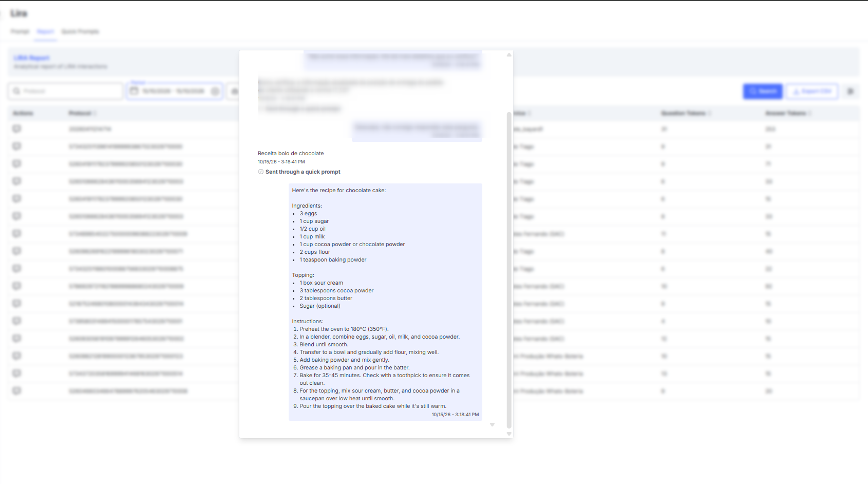Image resolution: width=868 pixels, height=484 pixels.
Task: Click the small down arrow below the recipe answer
Action: click(x=492, y=425)
